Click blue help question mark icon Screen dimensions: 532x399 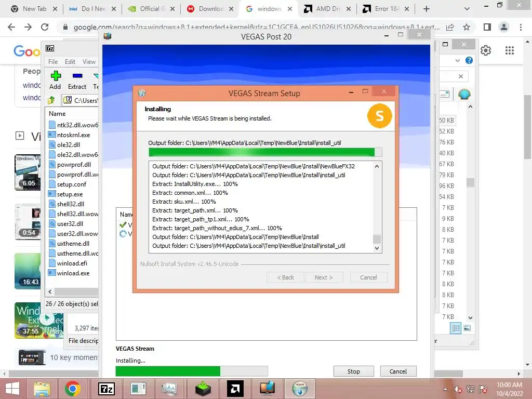click(x=469, y=60)
